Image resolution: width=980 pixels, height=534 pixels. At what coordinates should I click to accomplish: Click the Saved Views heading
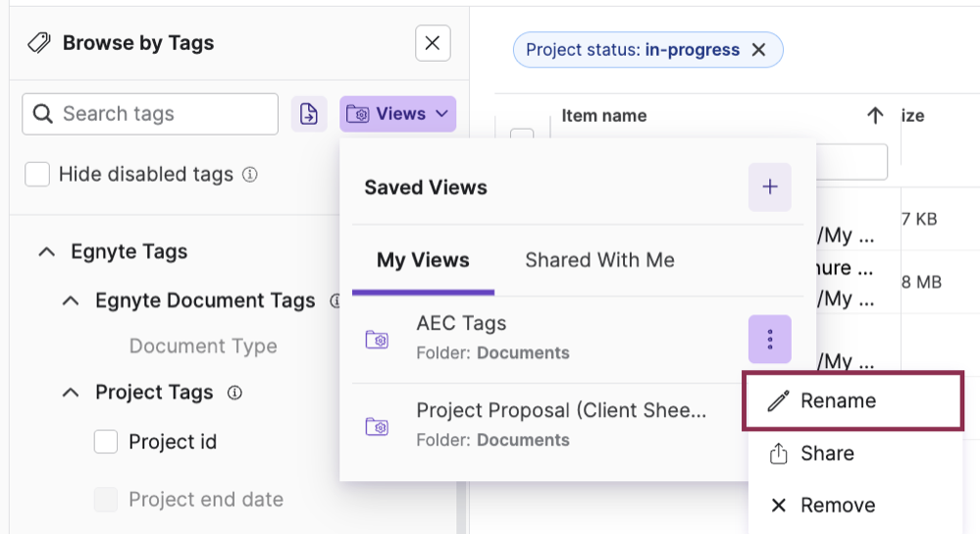(426, 187)
